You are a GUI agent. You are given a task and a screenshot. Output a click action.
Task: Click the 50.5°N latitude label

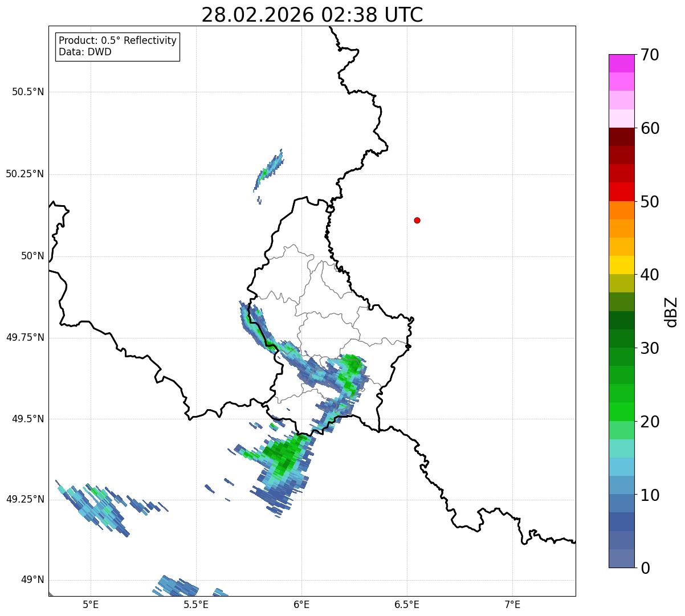28,92
